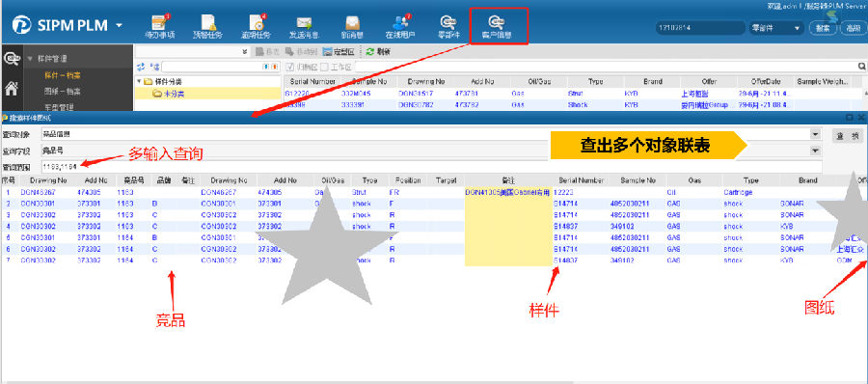Select the 未分类 tree item
Image resolution: width=868 pixels, height=384 pixels.
click(x=174, y=94)
